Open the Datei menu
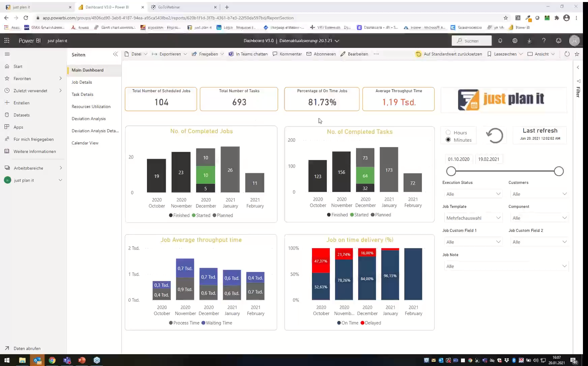Screen dimensions: 588x366 pos(136,54)
